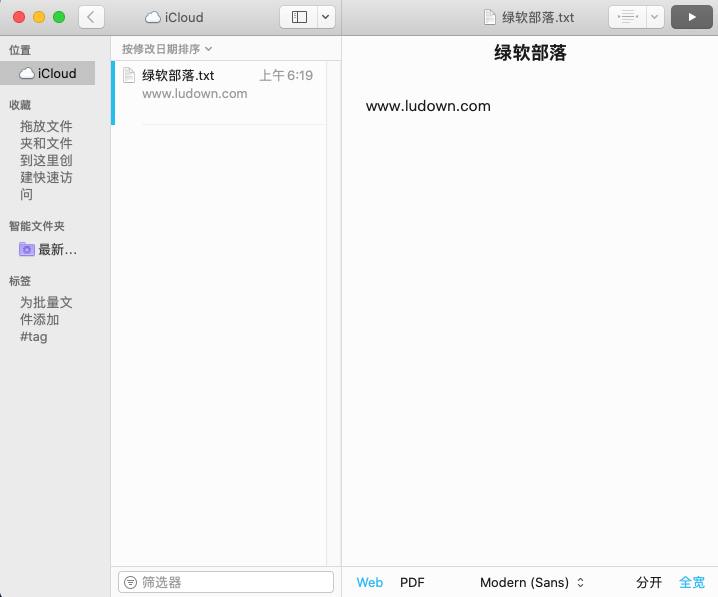
Task: Expand the outline options dropdown arrow
Action: coord(655,17)
